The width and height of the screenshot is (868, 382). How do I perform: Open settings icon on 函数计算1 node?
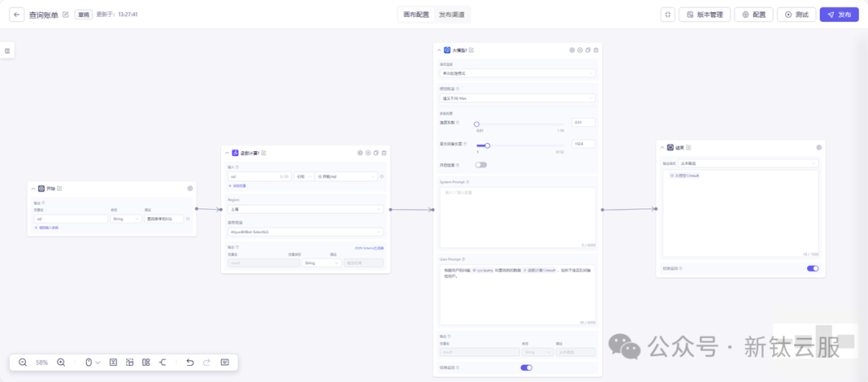tap(360, 153)
